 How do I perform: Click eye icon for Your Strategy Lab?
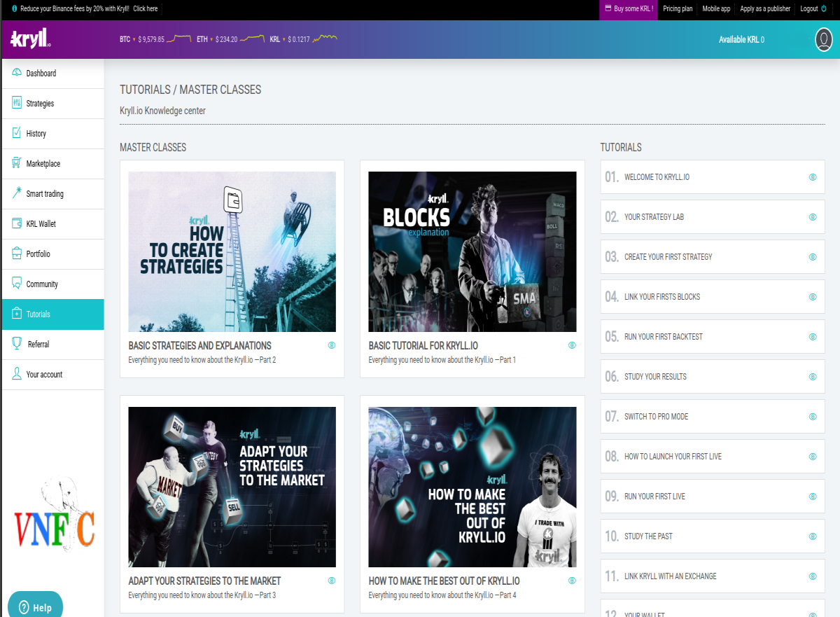[x=813, y=217]
